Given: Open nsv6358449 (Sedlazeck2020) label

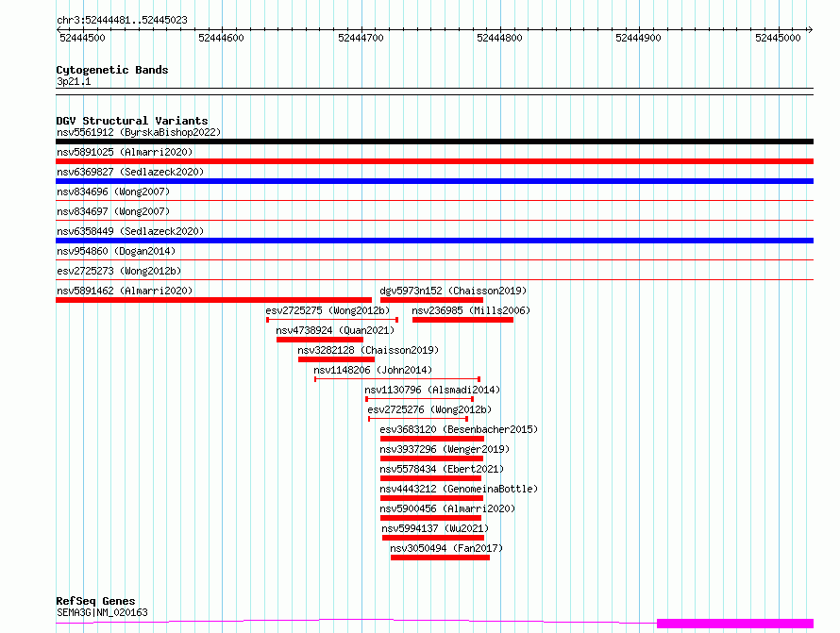Looking at the screenshot, I should coord(130,231).
